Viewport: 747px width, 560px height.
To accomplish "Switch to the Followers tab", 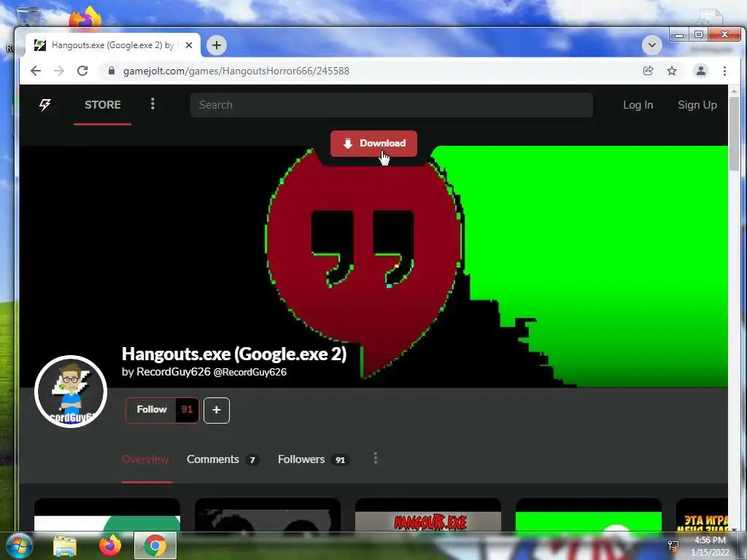I will (x=314, y=459).
